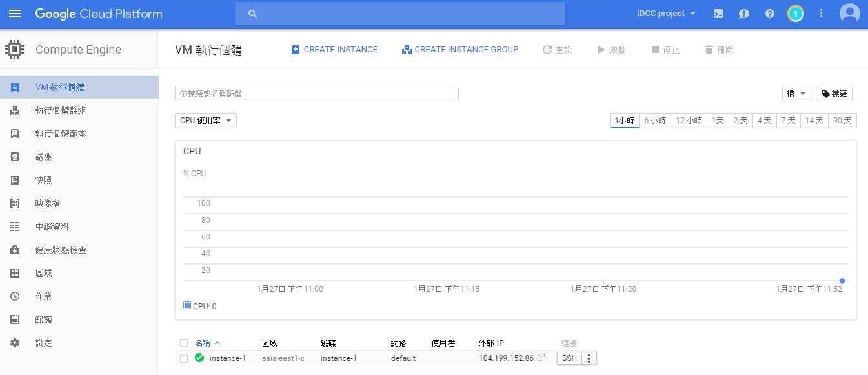Click the search magnifier icon
Image resolution: width=868 pixels, height=375 pixels.
252,14
